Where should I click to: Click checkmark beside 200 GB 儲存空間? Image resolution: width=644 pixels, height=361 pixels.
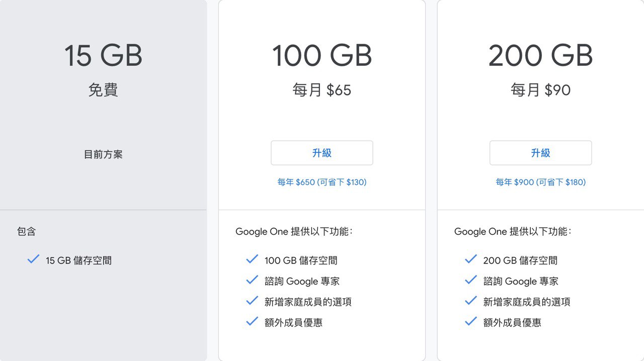click(x=471, y=259)
